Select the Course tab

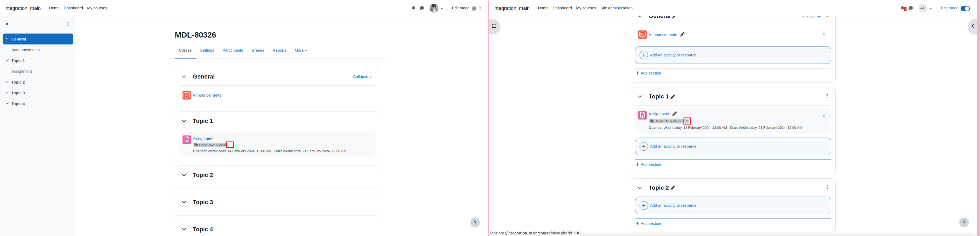[185, 51]
